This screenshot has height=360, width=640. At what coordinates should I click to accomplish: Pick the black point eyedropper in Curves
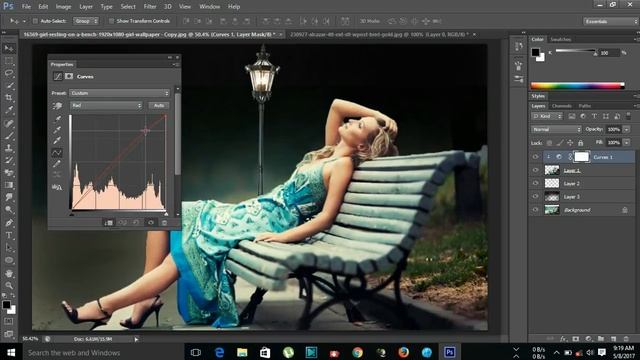(x=57, y=119)
